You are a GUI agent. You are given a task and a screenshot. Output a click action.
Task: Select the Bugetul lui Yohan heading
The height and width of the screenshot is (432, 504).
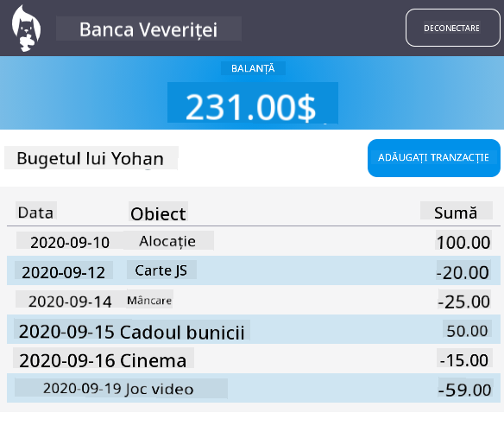[91, 158]
